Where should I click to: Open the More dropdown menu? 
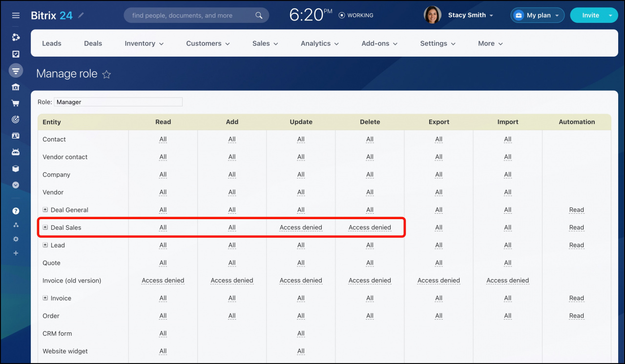490,43
